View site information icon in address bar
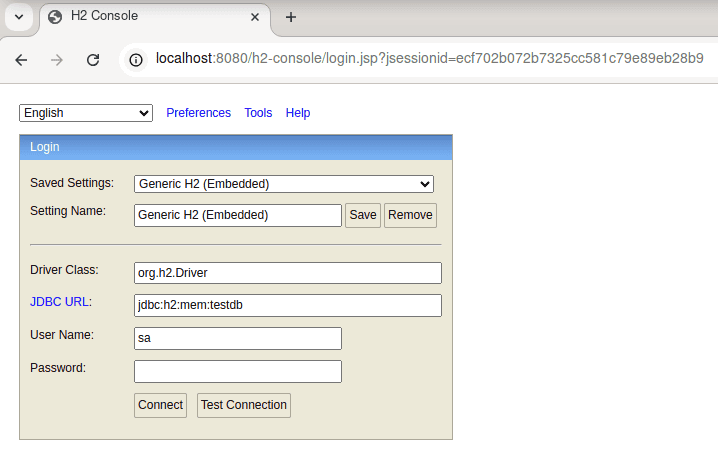 pyautogui.click(x=136, y=59)
